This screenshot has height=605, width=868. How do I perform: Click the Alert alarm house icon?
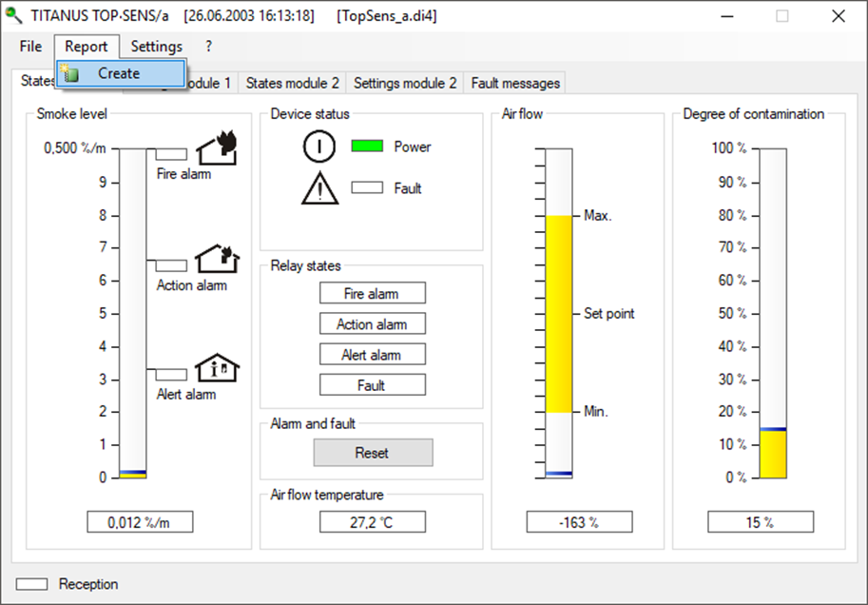[x=217, y=368]
